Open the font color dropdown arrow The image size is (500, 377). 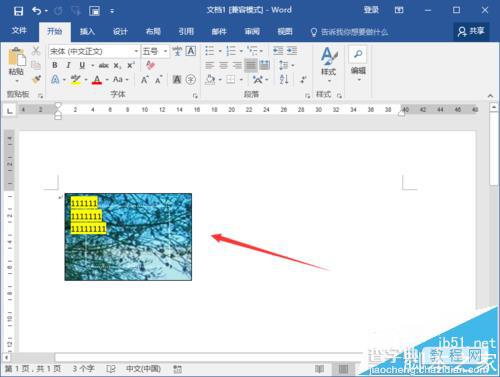(x=107, y=80)
